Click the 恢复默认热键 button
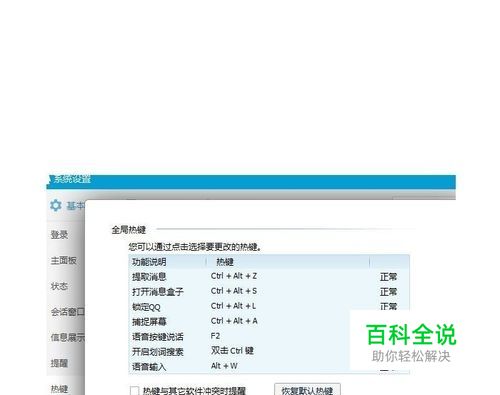 [307, 390]
